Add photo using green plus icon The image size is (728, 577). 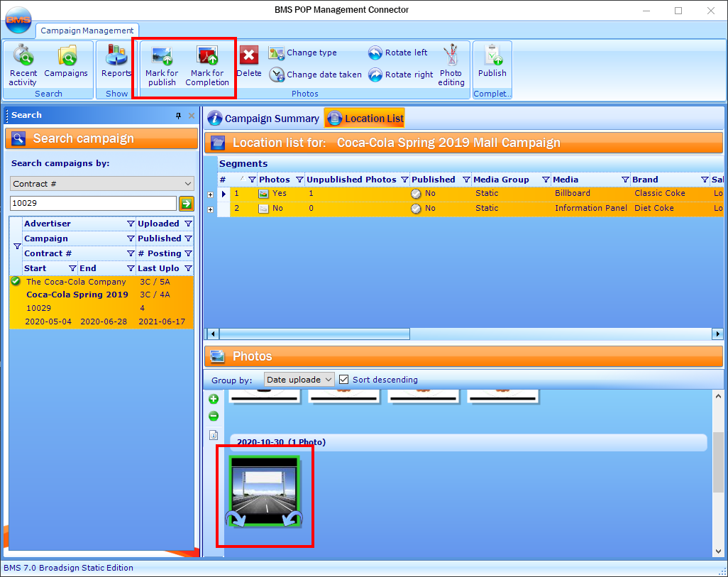point(214,399)
